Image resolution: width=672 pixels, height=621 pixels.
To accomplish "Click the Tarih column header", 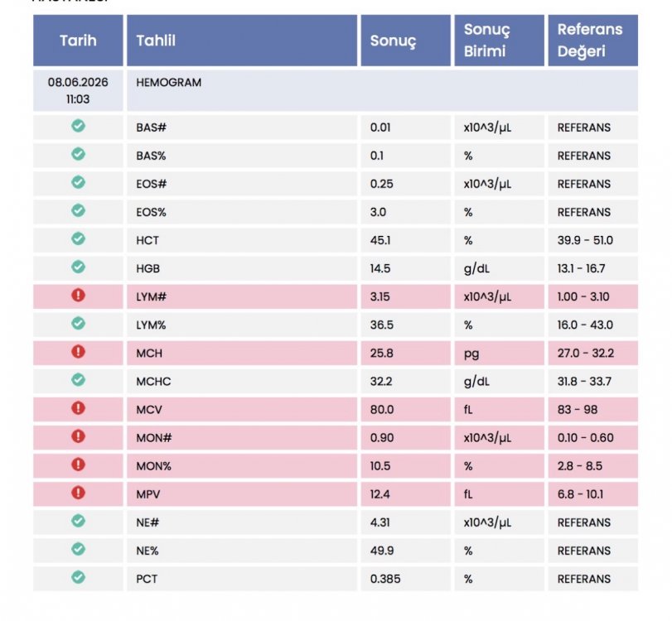I will tap(78, 41).
